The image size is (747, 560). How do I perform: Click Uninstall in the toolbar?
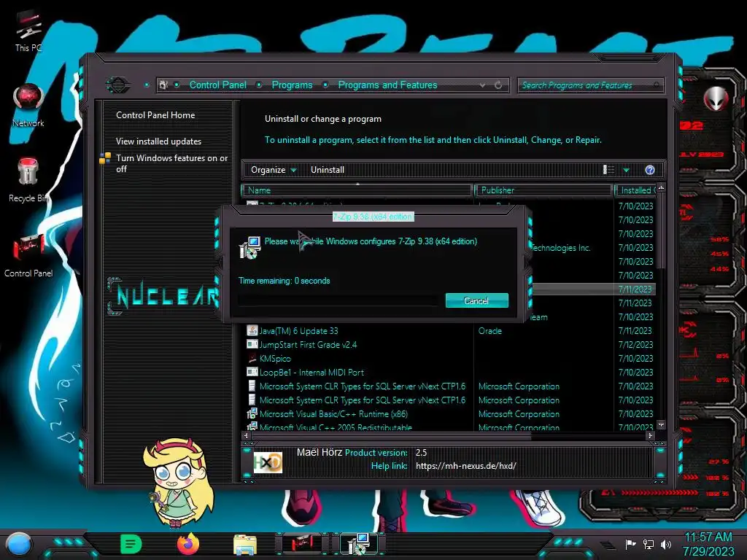coord(328,170)
